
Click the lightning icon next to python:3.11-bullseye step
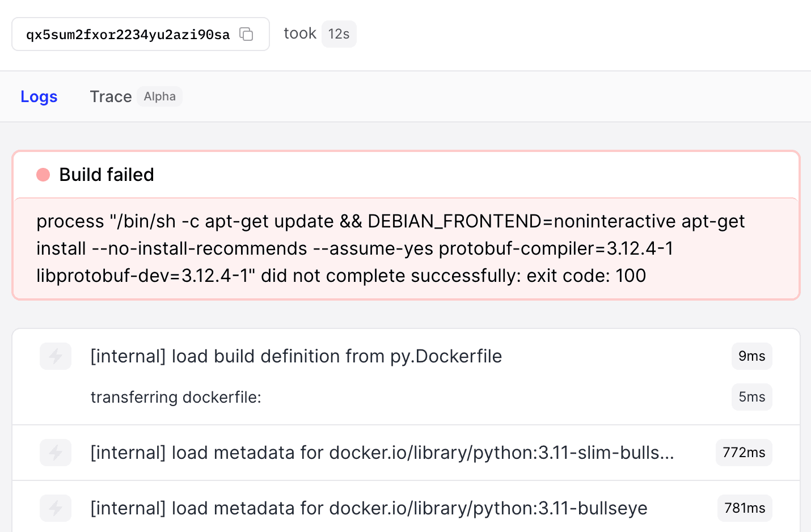pos(55,508)
